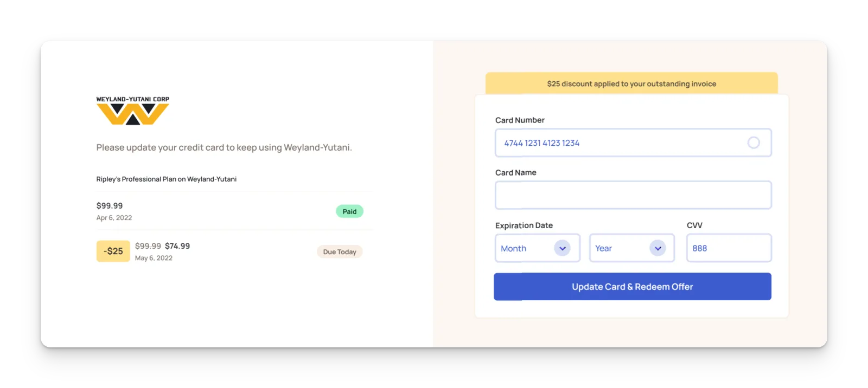Focus the CVV input field
The width and height of the screenshot is (868, 388).
click(x=729, y=248)
